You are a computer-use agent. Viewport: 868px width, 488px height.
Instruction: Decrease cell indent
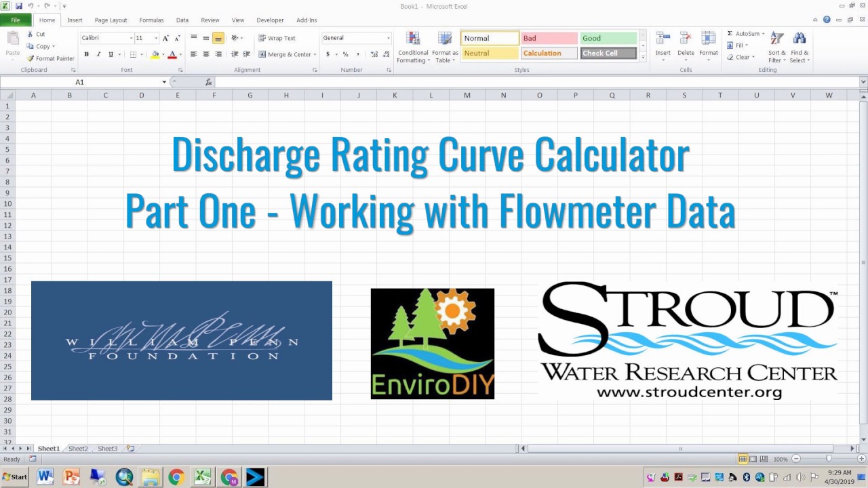tap(235, 54)
